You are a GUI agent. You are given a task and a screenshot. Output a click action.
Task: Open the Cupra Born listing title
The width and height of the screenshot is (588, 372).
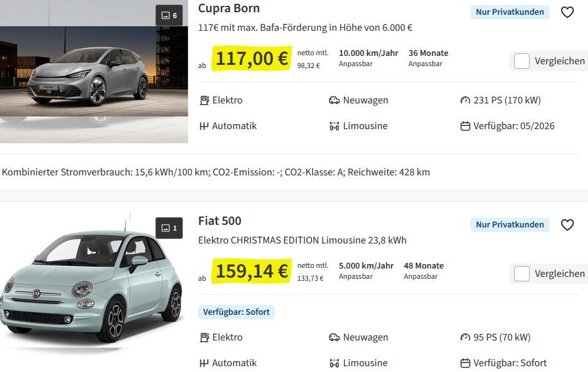coord(229,8)
